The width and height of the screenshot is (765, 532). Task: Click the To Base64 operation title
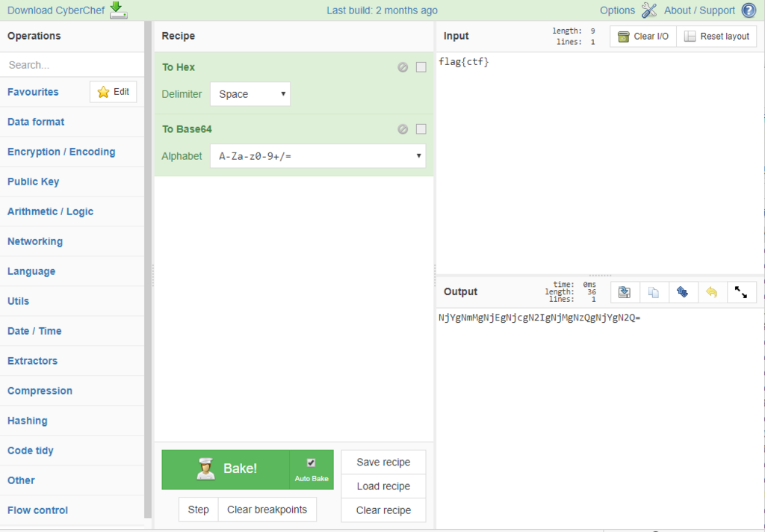pos(187,129)
